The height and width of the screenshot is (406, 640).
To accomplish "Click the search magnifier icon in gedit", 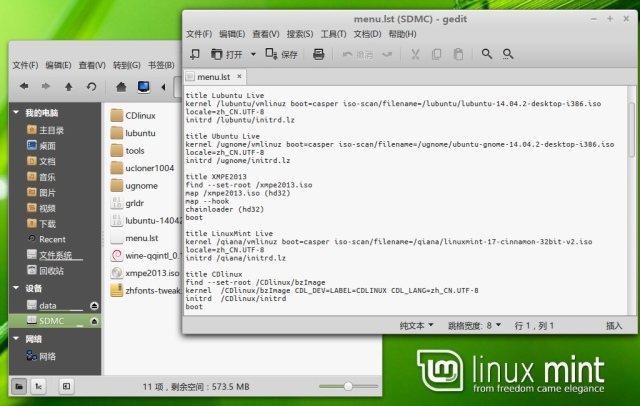I will pyautogui.click(x=487, y=54).
